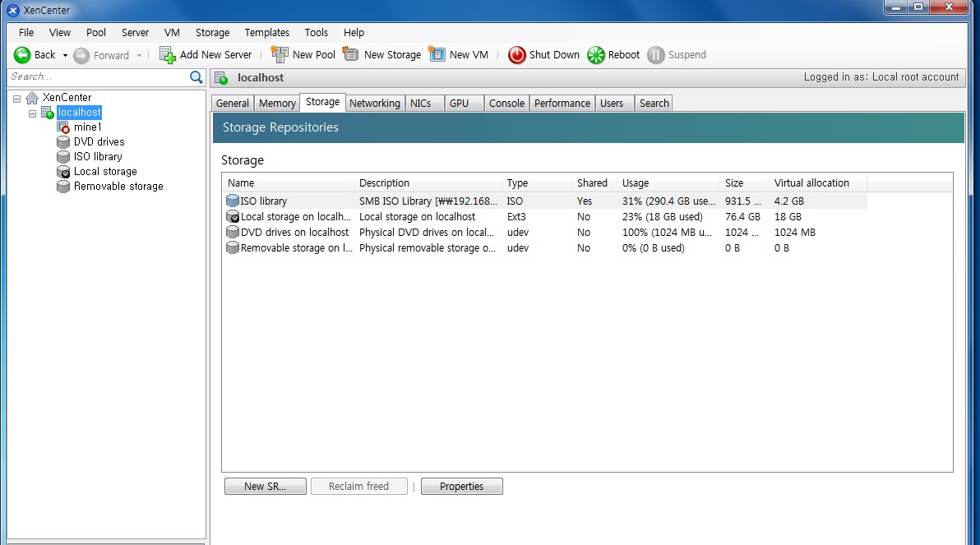Click the green Reboot icon
Screen dimensions: 980x545
click(595, 55)
